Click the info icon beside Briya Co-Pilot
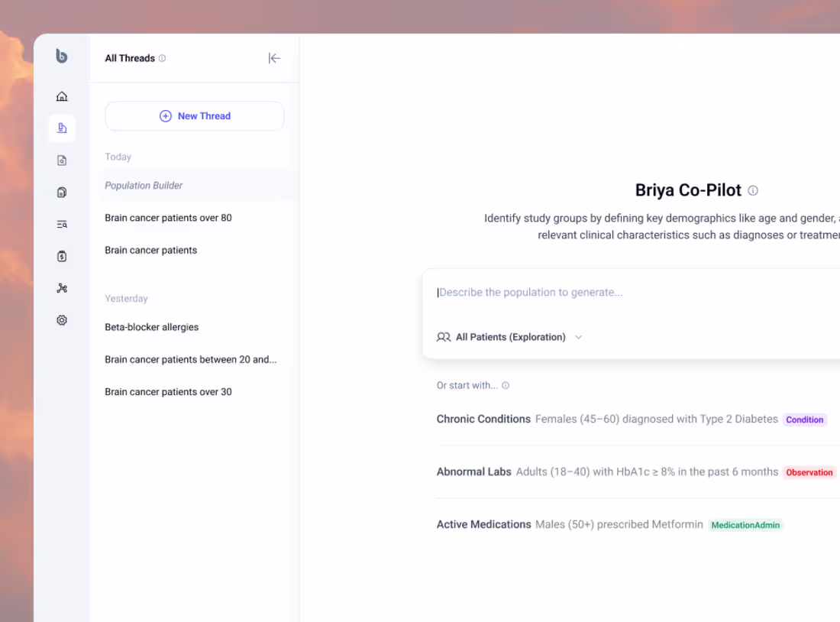840x622 pixels. 753,190
